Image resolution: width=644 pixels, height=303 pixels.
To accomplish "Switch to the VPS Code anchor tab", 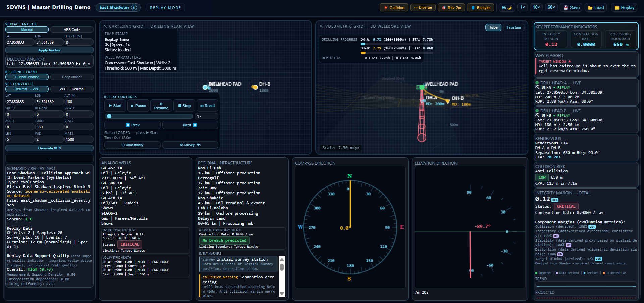I will (x=72, y=30).
